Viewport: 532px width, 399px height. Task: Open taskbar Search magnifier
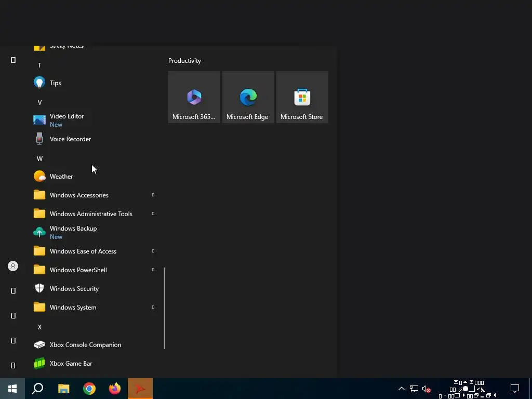[x=37, y=389]
